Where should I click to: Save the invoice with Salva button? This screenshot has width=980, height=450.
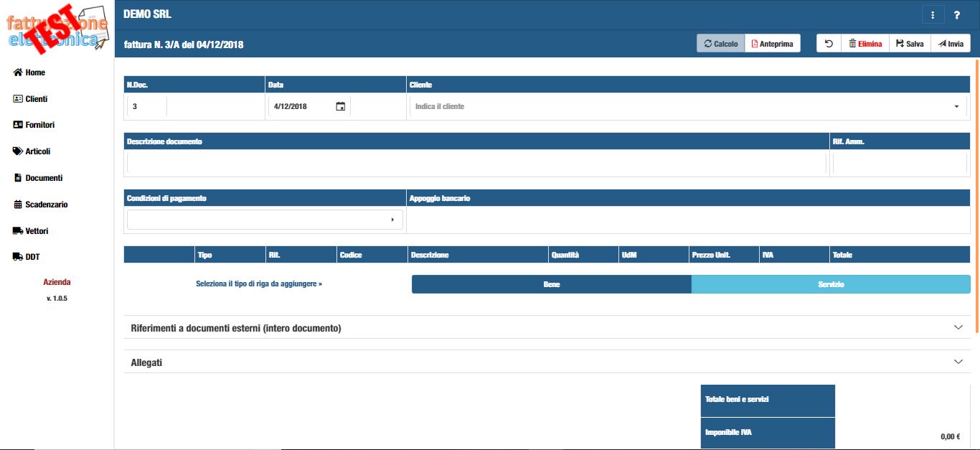click(x=909, y=44)
